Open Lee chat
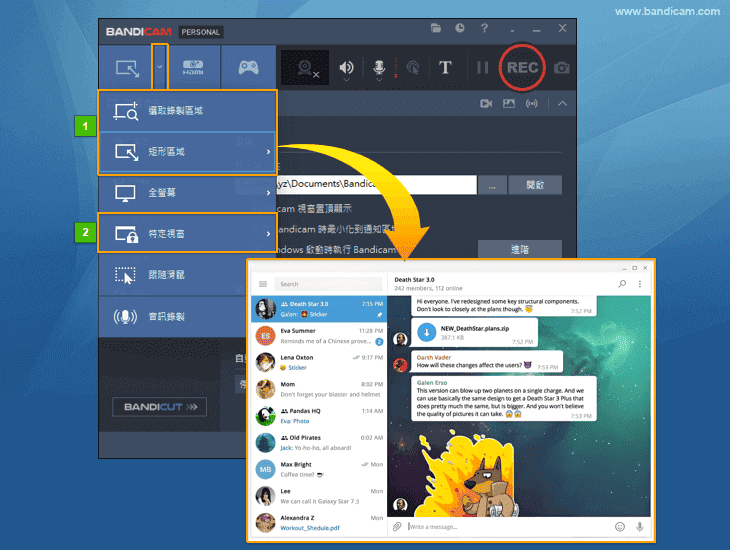The image size is (730, 550). [319, 496]
